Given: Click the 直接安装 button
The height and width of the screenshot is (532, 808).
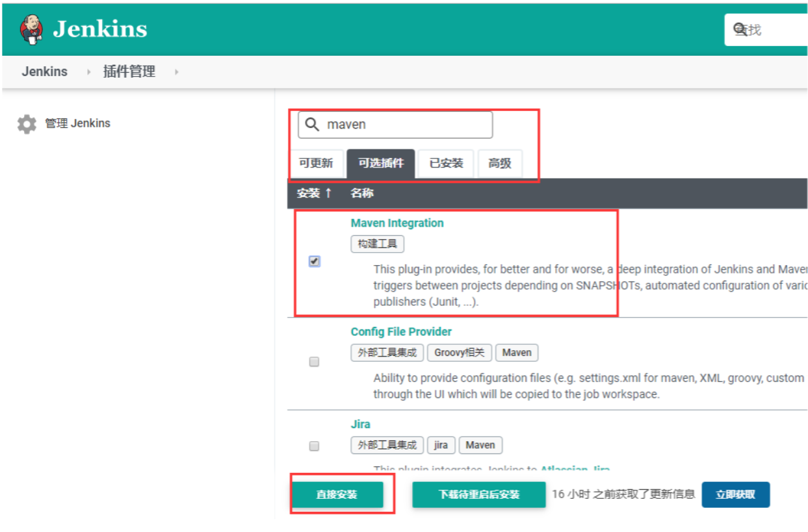Looking at the screenshot, I should [x=337, y=494].
